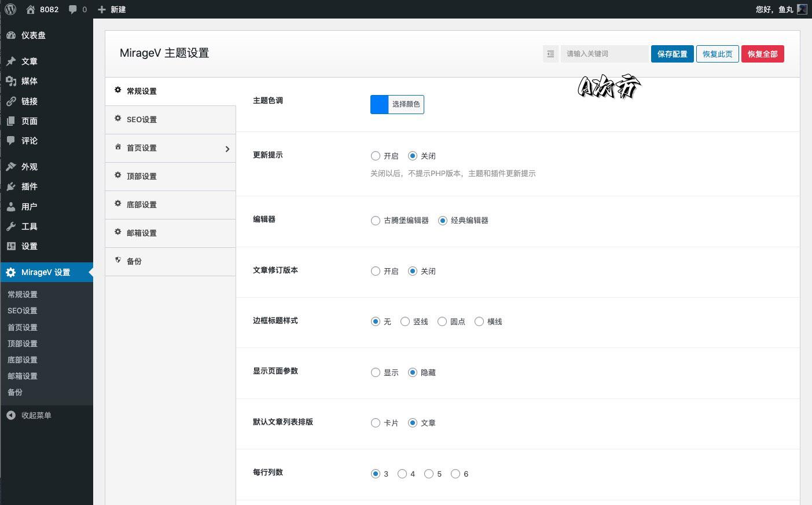Click the plus icon for 新建
This screenshot has height=505, width=812.
coord(102,9)
